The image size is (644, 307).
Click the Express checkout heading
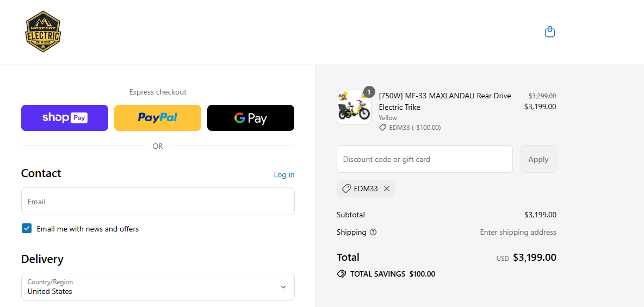[158, 92]
